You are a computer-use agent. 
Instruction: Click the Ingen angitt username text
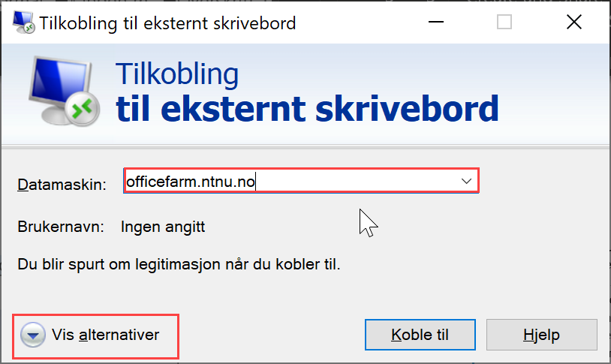(163, 227)
